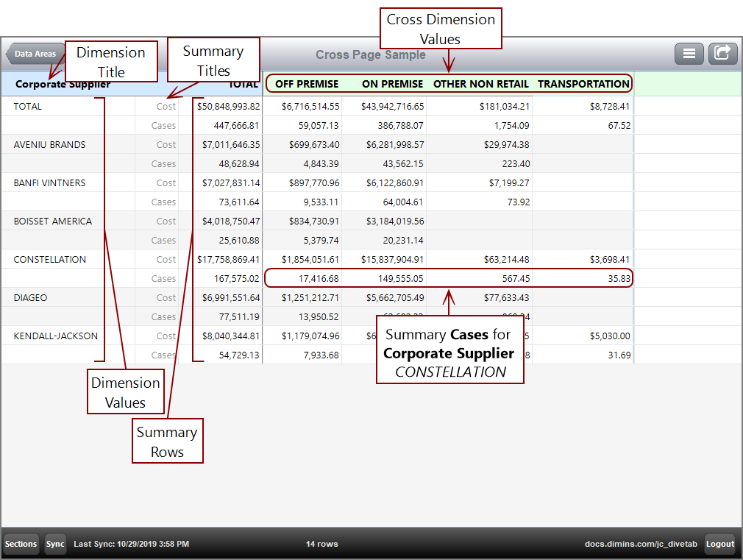Select the OFF PREMISE column header
743x560 pixels.
[307, 84]
